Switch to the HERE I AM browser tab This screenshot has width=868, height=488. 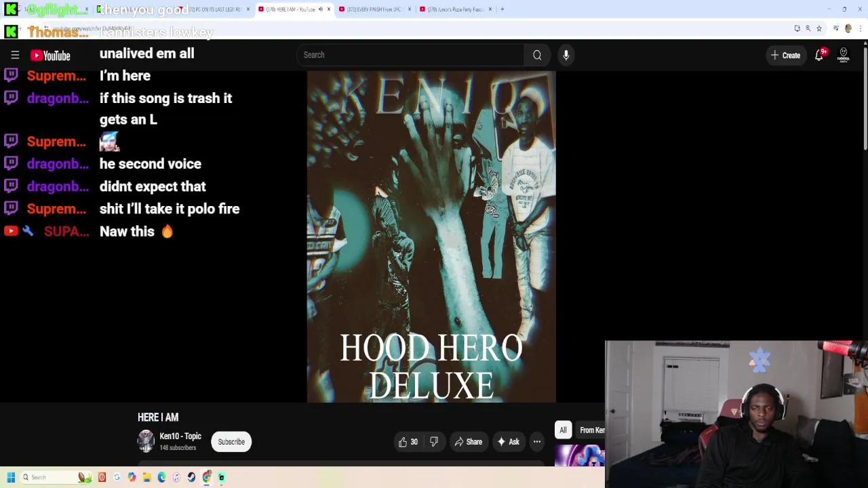point(291,9)
